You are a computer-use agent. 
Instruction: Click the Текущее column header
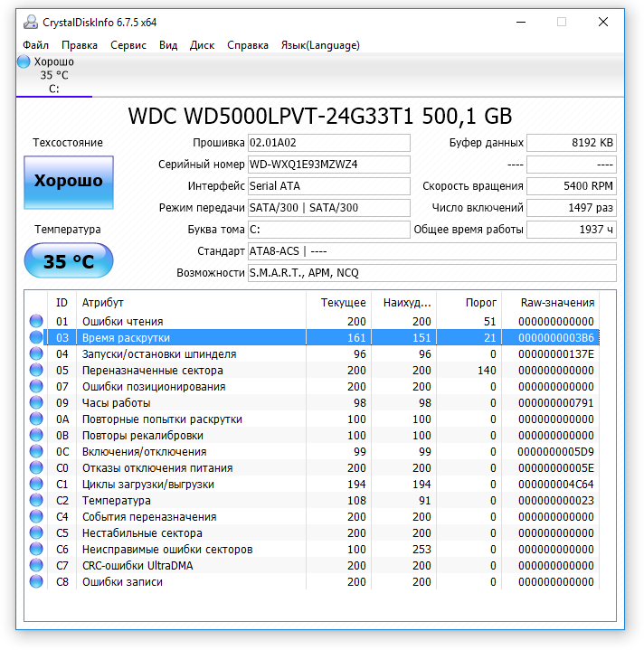coord(339,303)
